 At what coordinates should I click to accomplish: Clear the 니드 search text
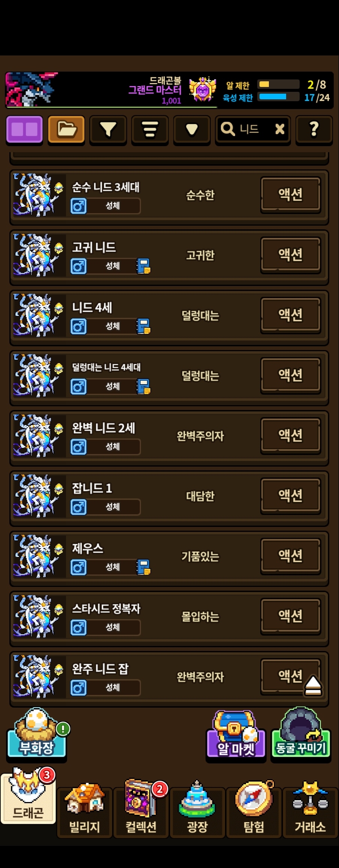pyautogui.click(x=280, y=129)
